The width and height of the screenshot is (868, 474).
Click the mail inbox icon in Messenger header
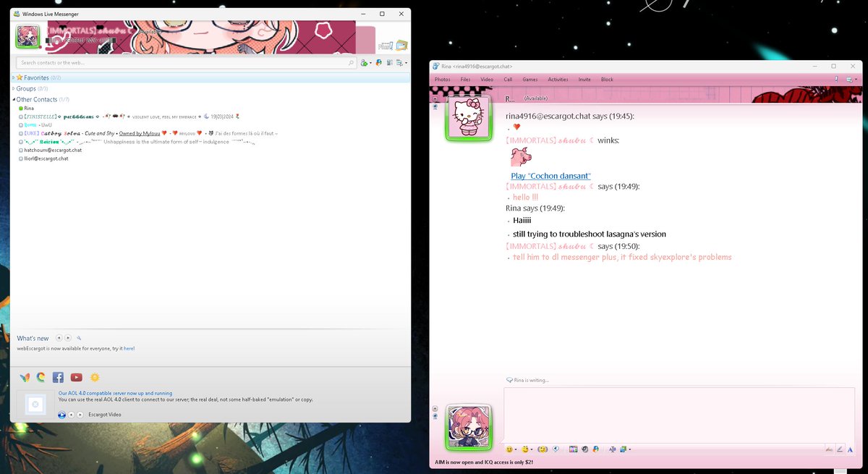tap(401, 46)
